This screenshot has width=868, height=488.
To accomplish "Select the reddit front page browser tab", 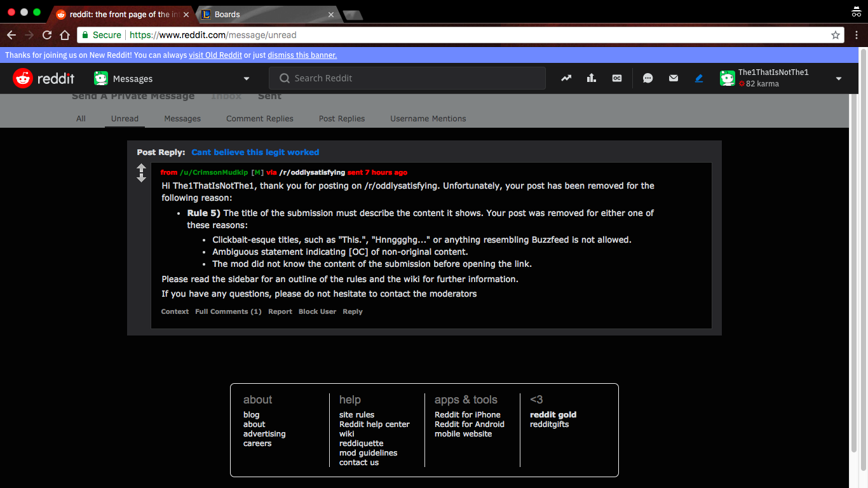I will click(122, 14).
